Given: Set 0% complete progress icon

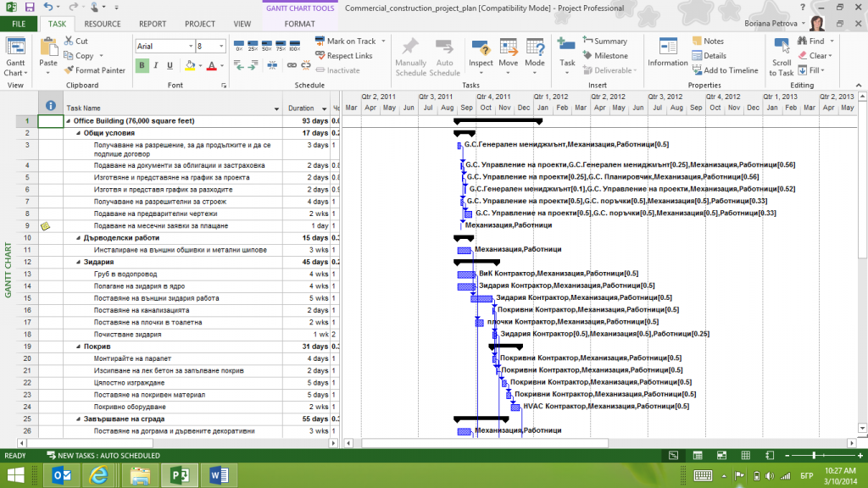Looking at the screenshot, I should coord(238,46).
